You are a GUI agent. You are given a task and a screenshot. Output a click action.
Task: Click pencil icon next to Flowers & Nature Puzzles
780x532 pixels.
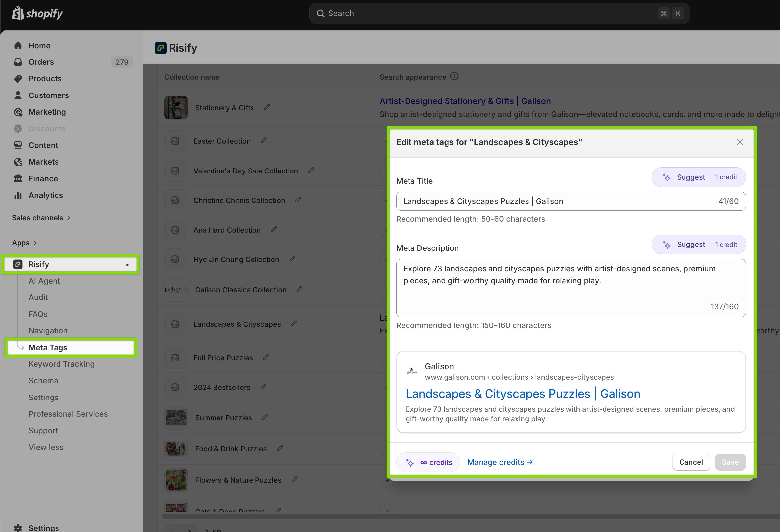(295, 480)
